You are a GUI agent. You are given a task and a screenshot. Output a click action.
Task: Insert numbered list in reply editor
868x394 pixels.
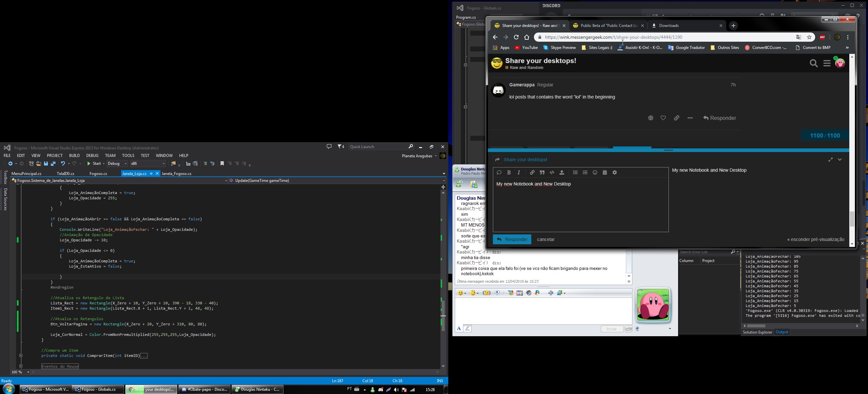585,173
